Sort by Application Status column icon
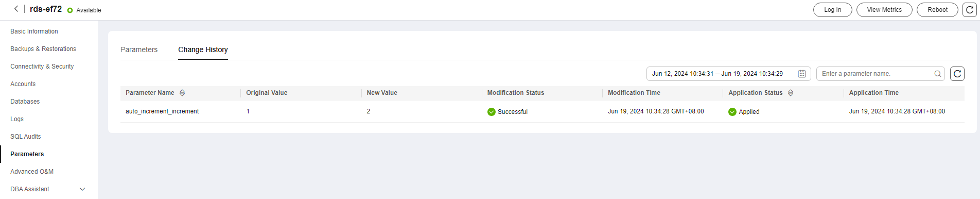Viewport: 980px width, 199px height. (791, 93)
